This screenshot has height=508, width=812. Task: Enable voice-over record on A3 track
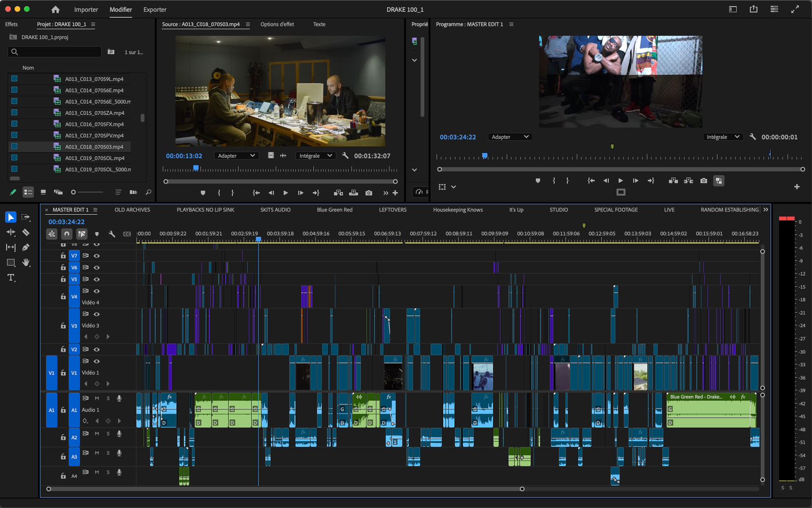pos(119,453)
